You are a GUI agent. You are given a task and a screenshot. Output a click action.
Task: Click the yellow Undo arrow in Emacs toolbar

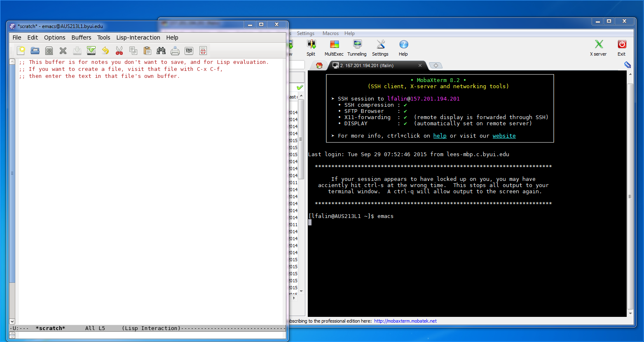tap(105, 51)
